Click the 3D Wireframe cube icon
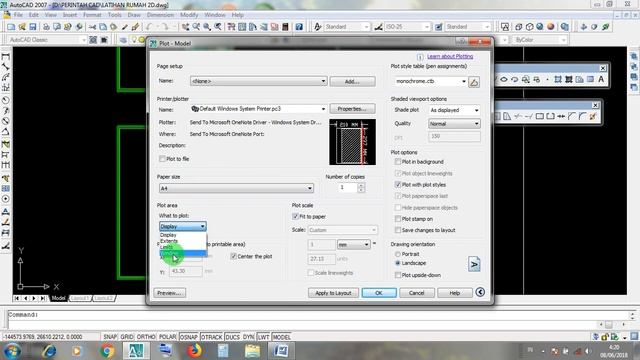Screen dimensions: 640x360 [x=519, y=27]
